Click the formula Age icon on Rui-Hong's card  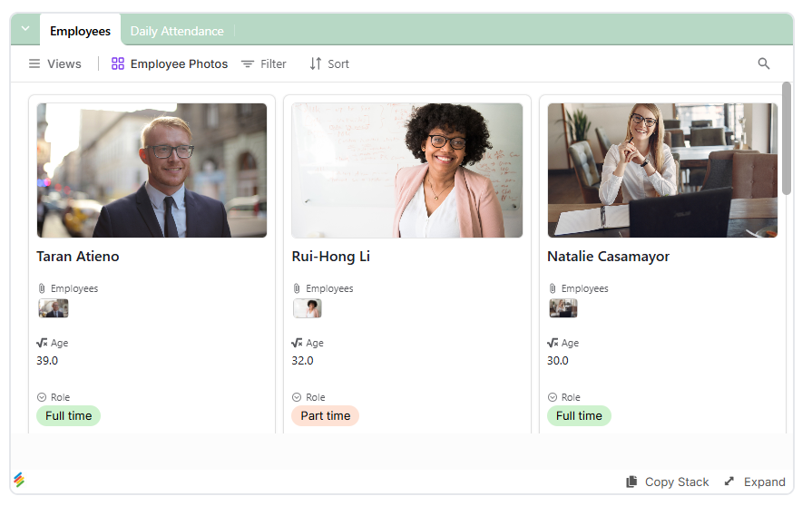(x=298, y=343)
